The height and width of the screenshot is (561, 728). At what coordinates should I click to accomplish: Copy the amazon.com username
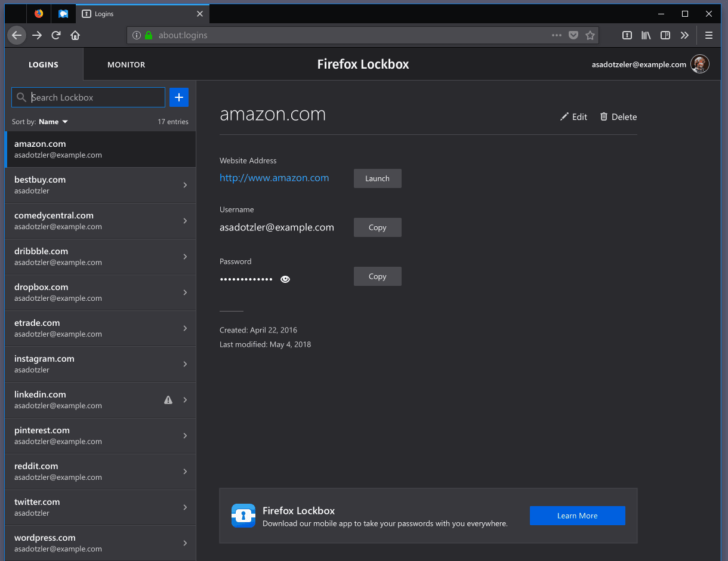[x=377, y=227]
